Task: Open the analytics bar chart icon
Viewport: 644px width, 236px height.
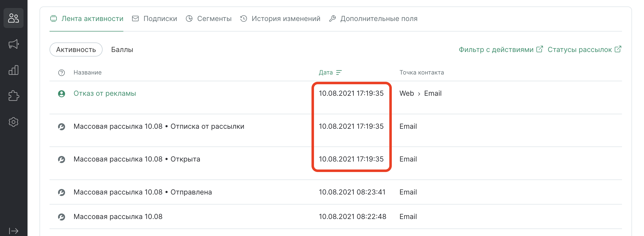Action: pos(14,70)
